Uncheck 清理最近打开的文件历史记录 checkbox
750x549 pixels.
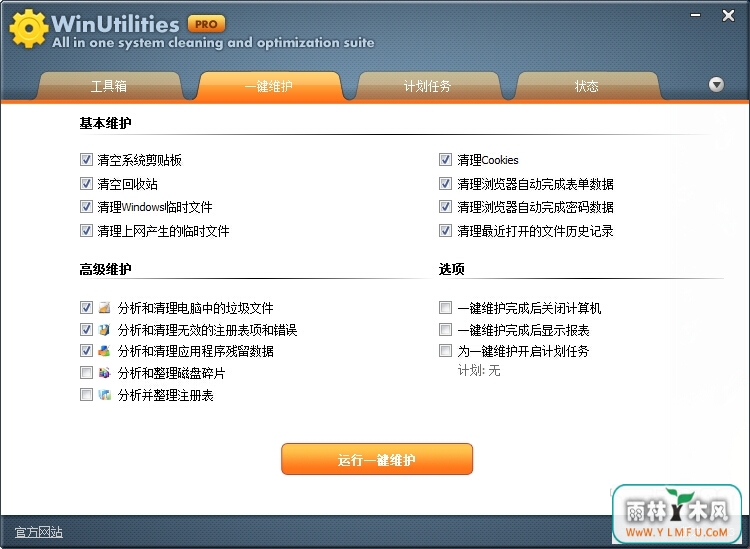(445, 231)
